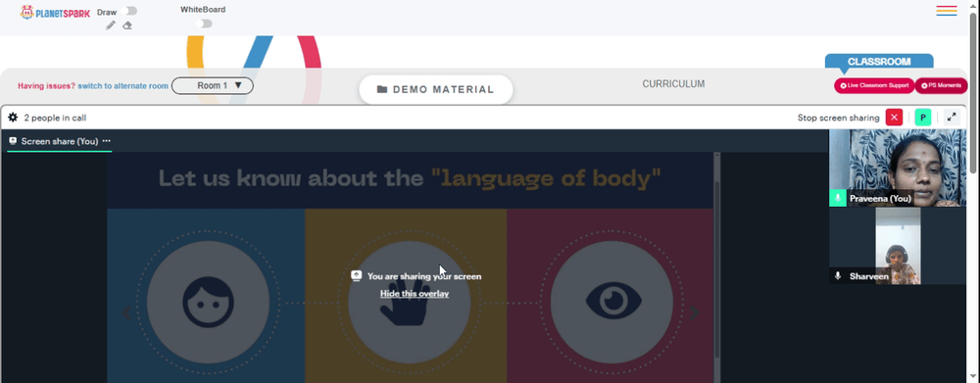
Task: Open the Room 1 dropdown
Action: pos(213,85)
